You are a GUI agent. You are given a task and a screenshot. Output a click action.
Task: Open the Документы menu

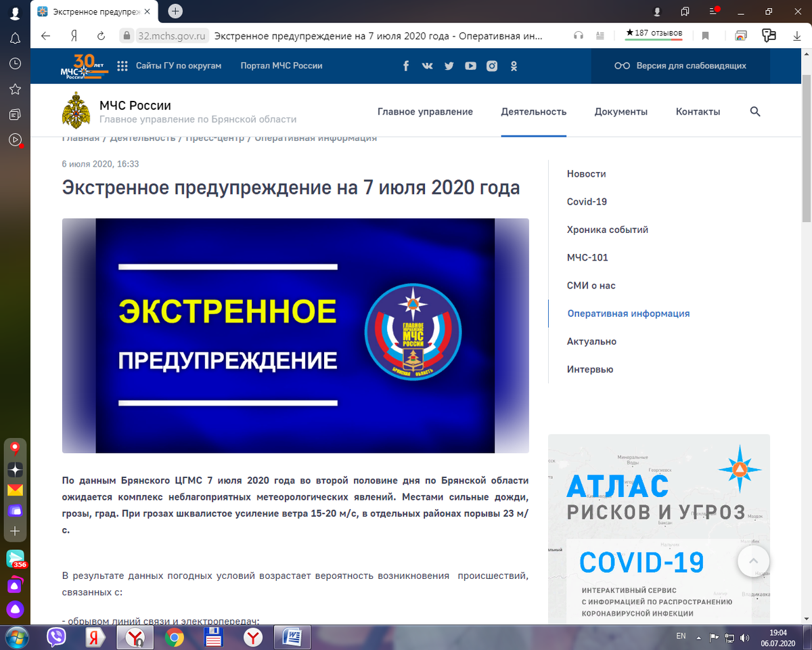[621, 112]
